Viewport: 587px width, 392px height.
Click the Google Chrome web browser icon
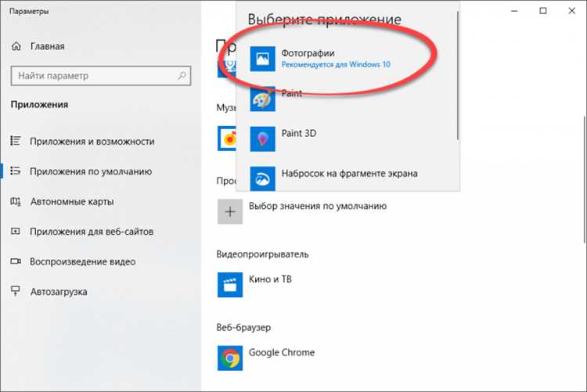click(229, 358)
